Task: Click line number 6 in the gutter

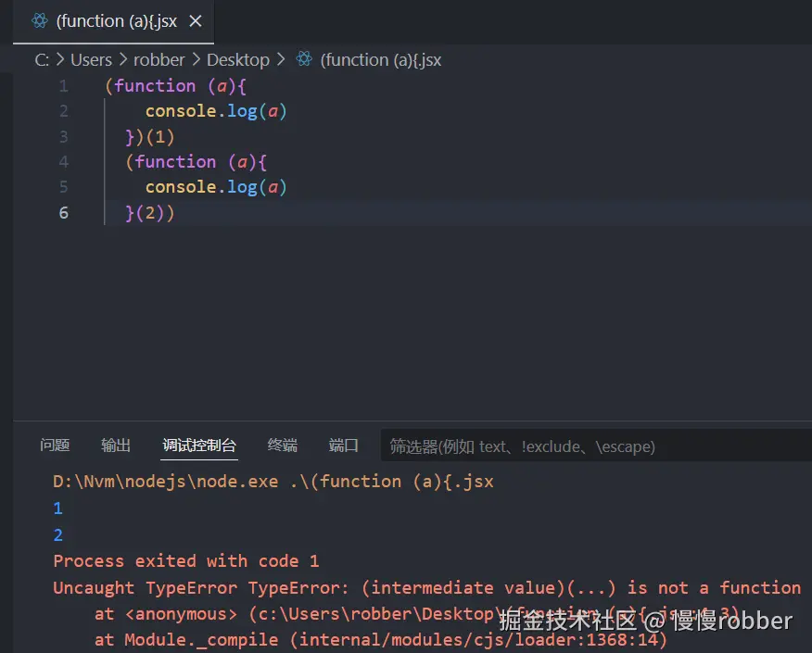Action: point(63,213)
